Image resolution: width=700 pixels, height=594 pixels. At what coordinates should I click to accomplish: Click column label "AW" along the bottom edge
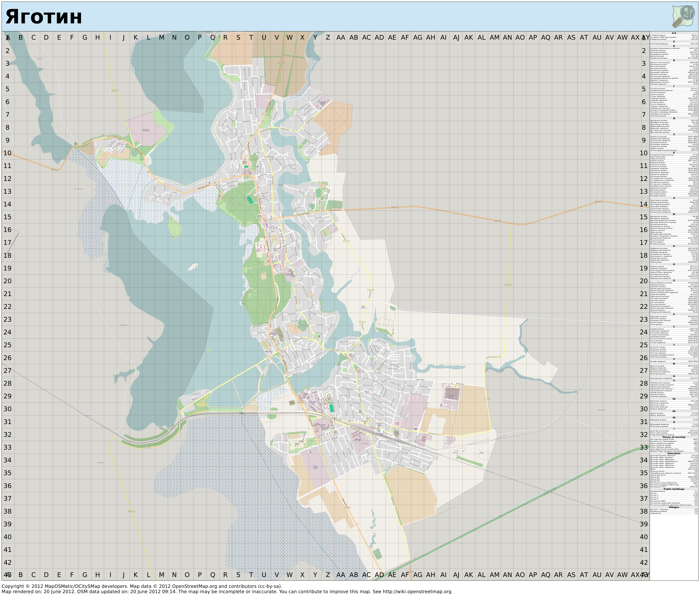622,575
